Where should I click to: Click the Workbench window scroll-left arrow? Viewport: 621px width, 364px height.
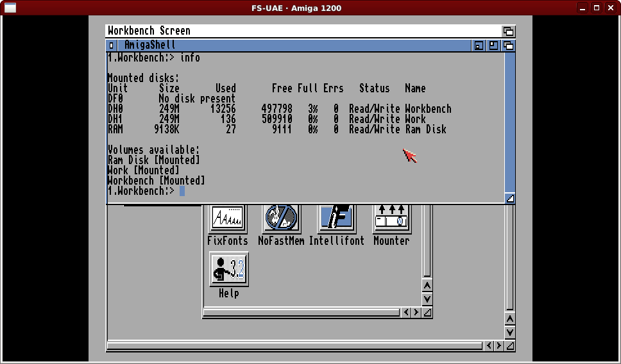click(489, 346)
